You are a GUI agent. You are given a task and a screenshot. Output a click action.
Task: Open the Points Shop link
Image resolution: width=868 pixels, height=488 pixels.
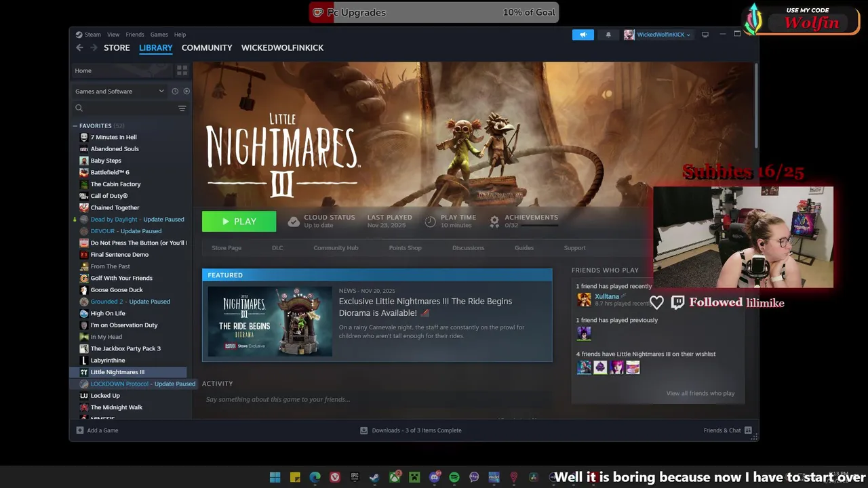(406, 248)
